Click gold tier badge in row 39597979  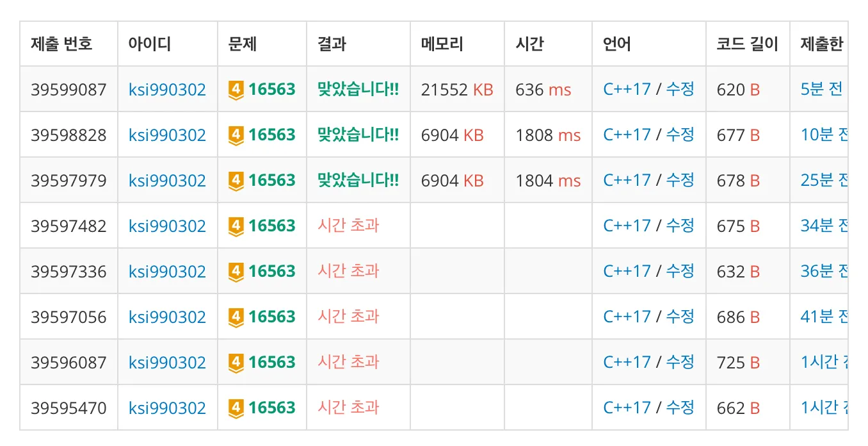[x=236, y=181]
